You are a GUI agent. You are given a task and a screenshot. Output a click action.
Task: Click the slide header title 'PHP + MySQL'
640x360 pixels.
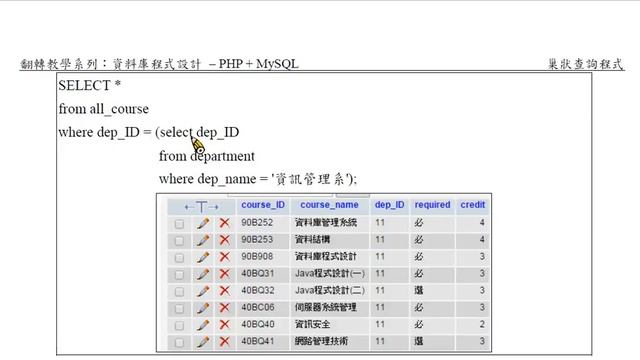tap(259, 64)
